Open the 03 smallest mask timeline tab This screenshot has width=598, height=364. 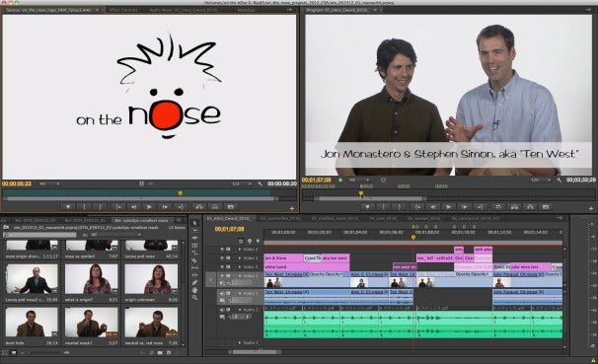click(335, 218)
